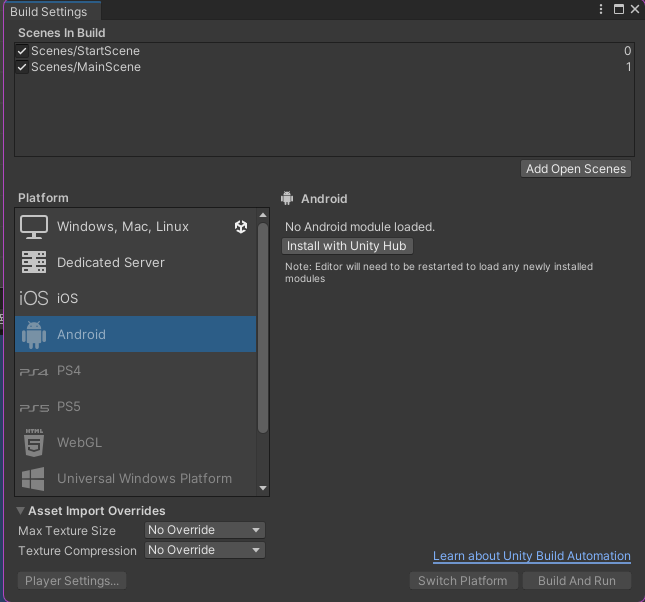Screen dimensions: 645x602
Task: Click the Switch Platform button
Action: (x=463, y=581)
